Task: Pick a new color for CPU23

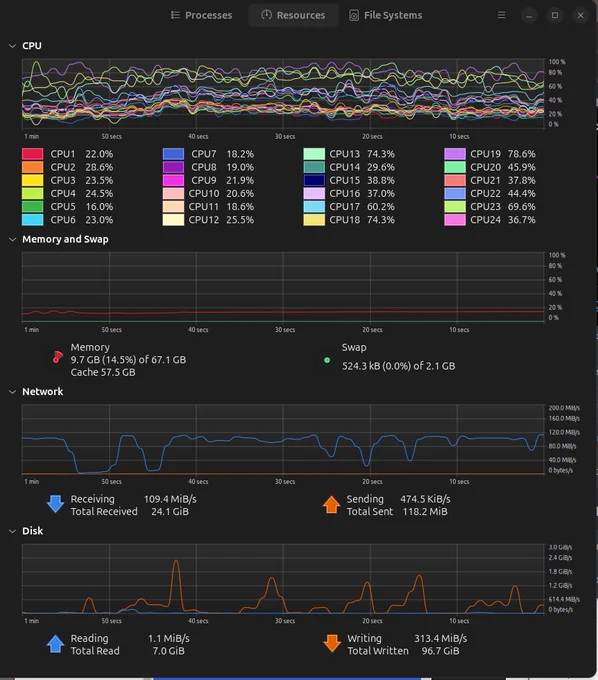Action: [455, 207]
